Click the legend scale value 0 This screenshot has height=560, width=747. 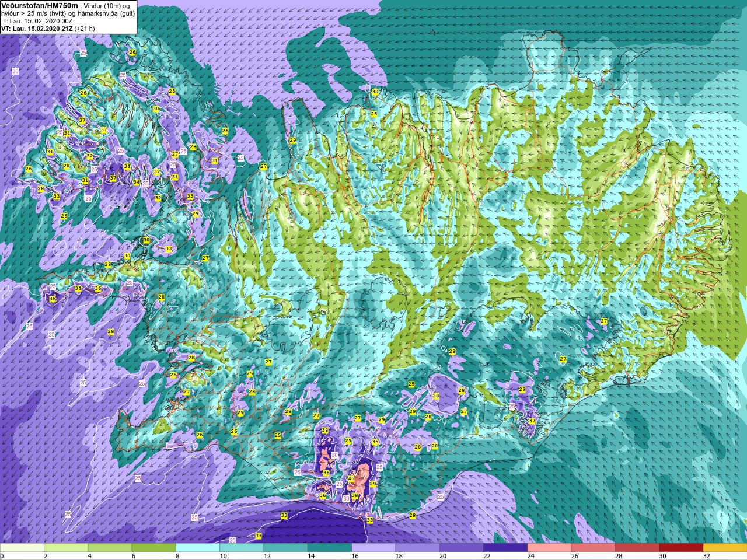(2, 556)
